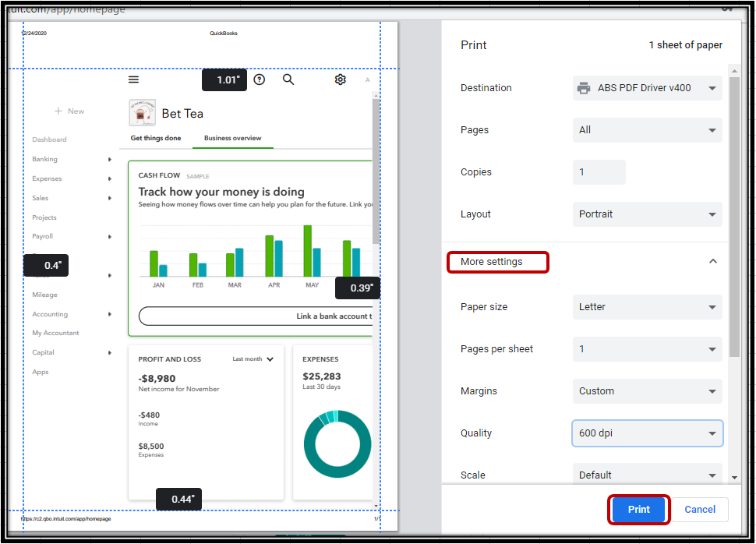Click the More settings collapse chevron
The height and width of the screenshot is (544, 756).
pyautogui.click(x=713, y=261)
